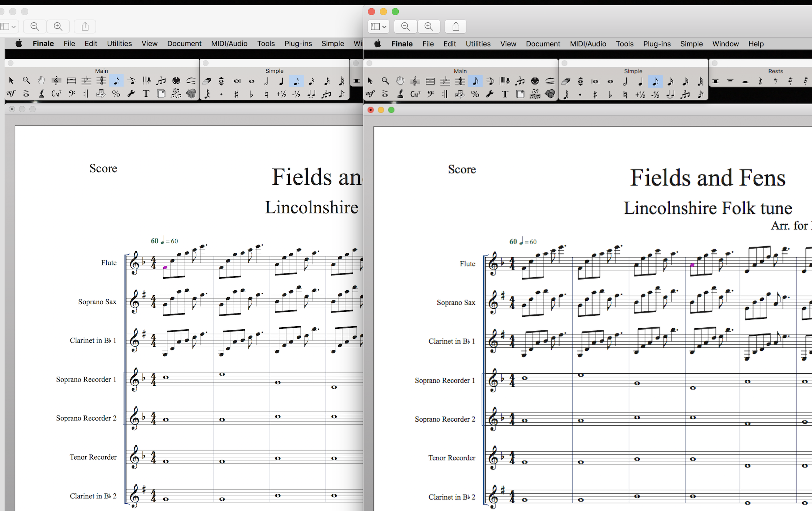Click the Expression tool (mf) in the active window's Main palette
This screenshot has width=812, height=511.
[370, 94]
